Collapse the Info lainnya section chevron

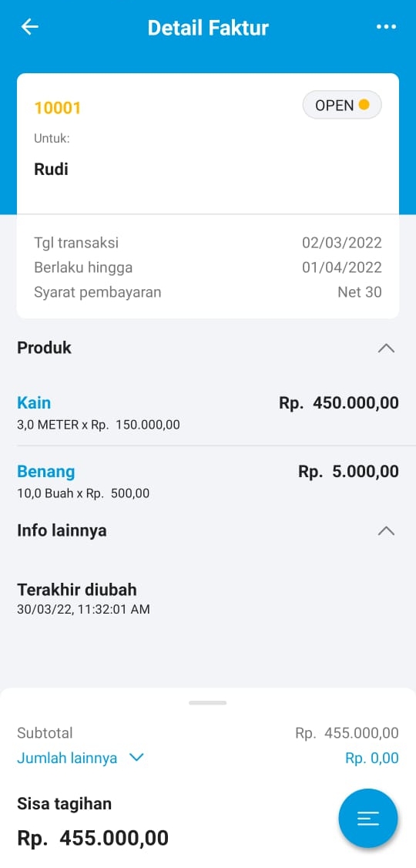point(386,531)
